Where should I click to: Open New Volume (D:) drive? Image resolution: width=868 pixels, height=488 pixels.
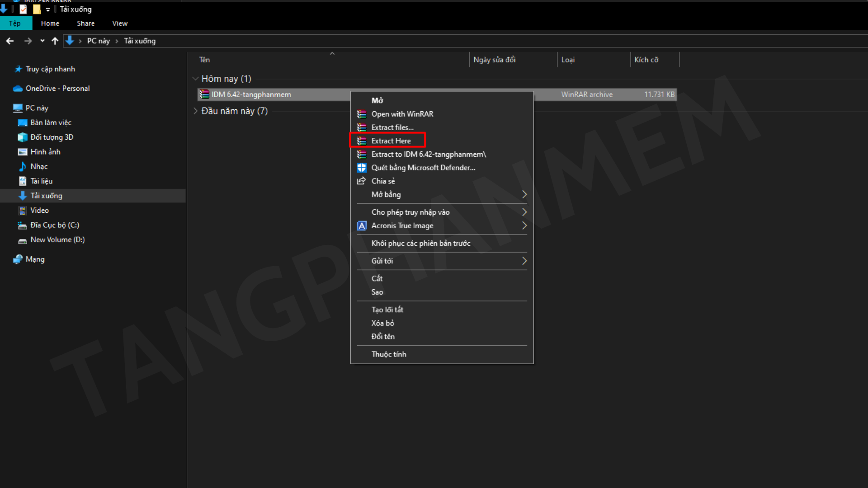57,239
